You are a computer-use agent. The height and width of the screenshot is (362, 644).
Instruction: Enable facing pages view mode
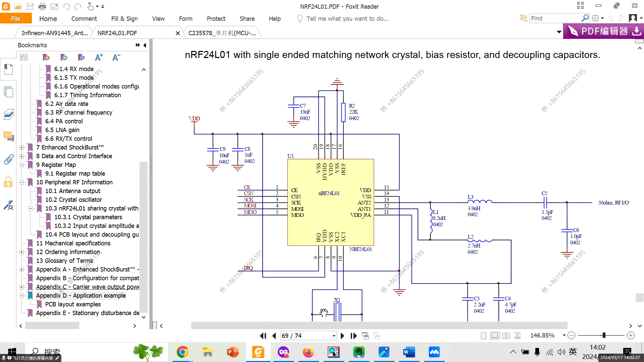click(506, 336)
